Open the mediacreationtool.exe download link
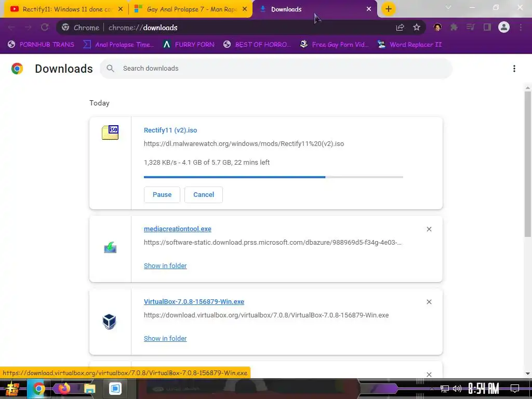 coord(178,229)
